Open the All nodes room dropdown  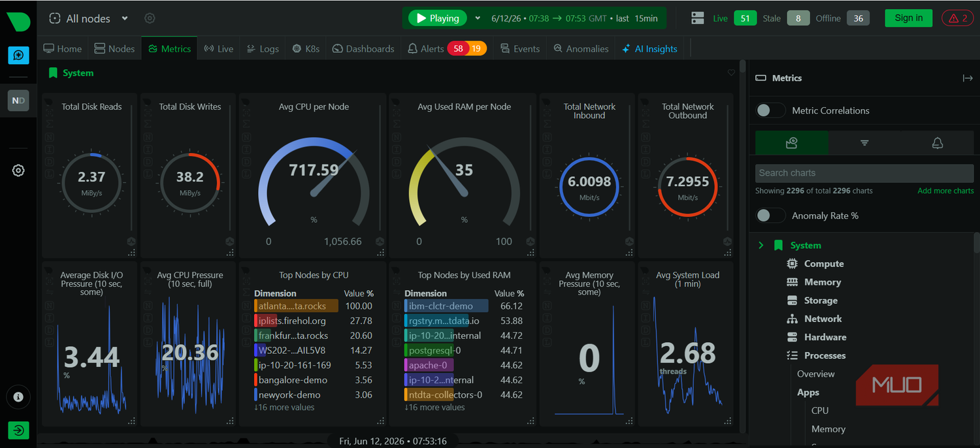(x=89, y=18)
